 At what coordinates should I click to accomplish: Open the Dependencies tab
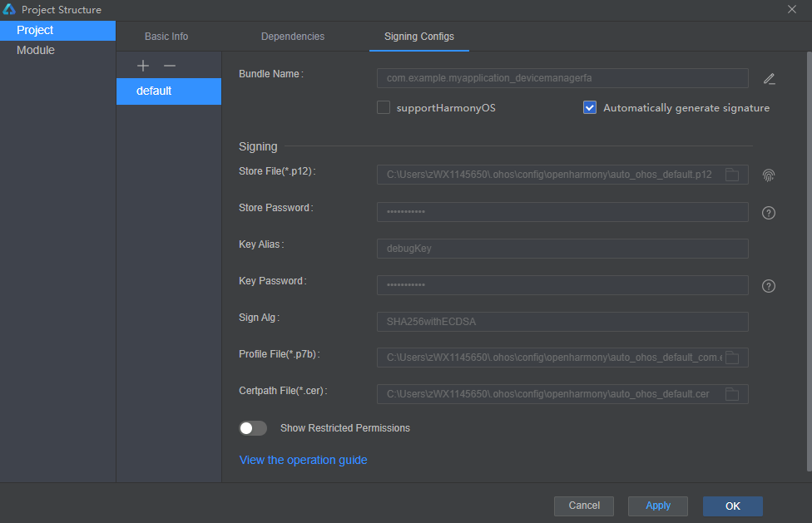[293, 37]
